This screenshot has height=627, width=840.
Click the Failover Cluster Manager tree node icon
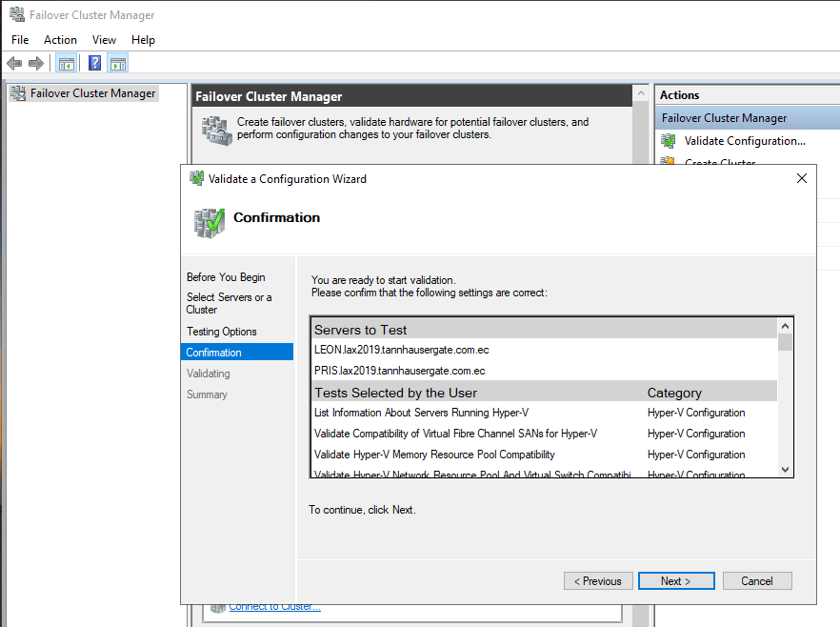pos(17,93)
